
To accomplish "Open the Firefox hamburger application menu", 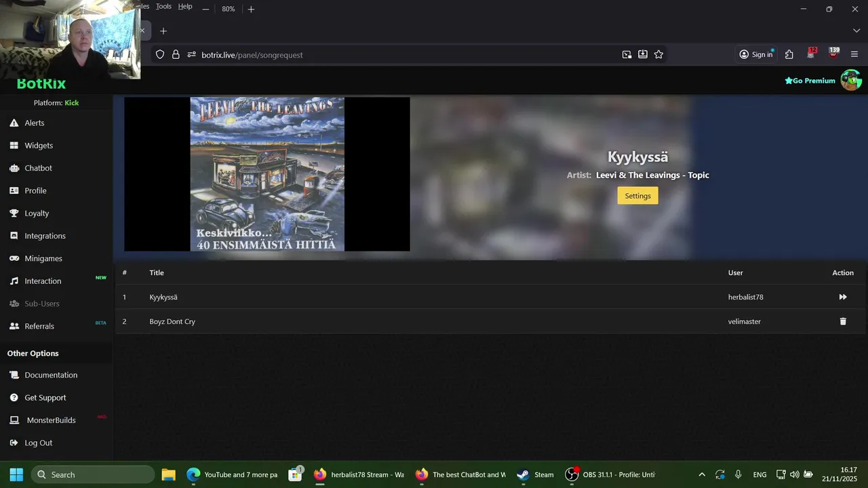I will coord(854,54).
